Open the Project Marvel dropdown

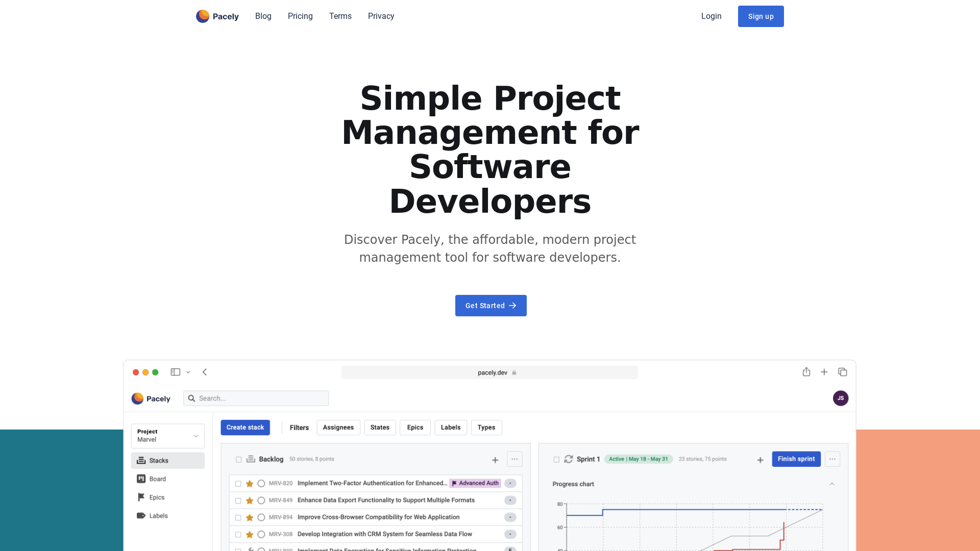click(x=168, y=436)
